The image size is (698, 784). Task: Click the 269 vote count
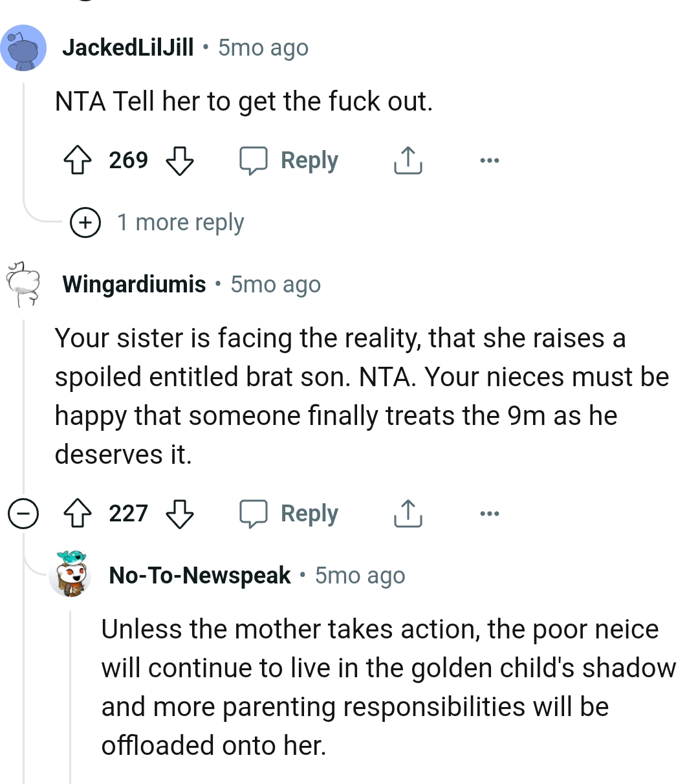point(128,161)
